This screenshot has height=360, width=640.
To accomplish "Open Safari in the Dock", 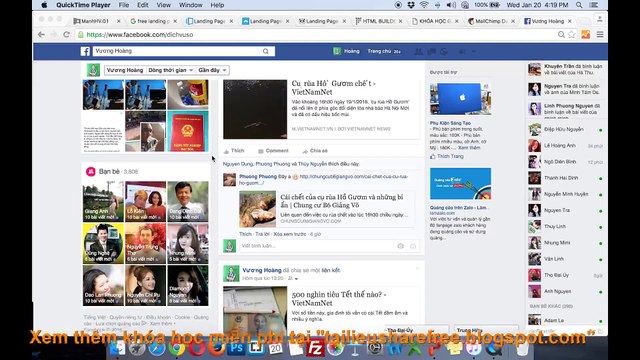I will pos(157,348).
